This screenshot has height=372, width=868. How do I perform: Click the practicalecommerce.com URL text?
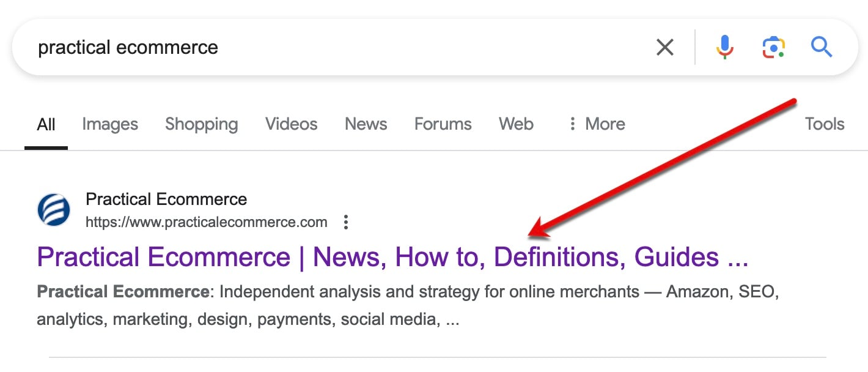(x=206, y=222)
